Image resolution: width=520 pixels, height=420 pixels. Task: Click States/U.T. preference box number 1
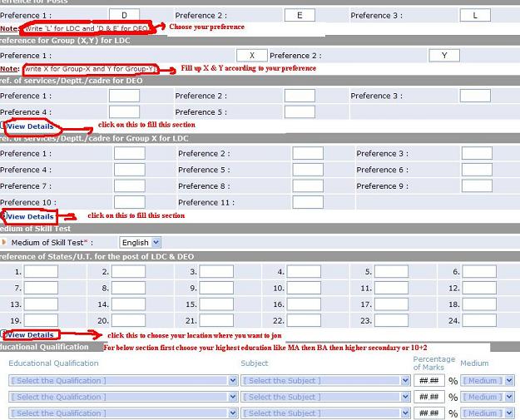point(41,271)
